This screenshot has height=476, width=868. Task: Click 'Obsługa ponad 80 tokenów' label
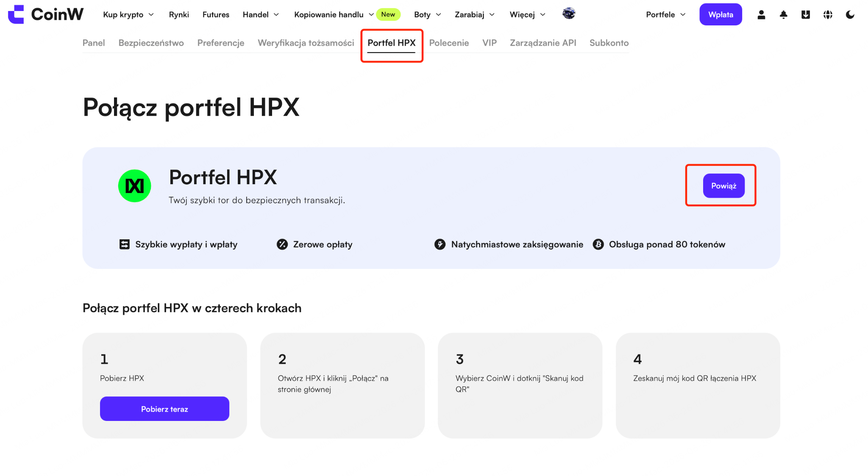(x=667, y=244)
